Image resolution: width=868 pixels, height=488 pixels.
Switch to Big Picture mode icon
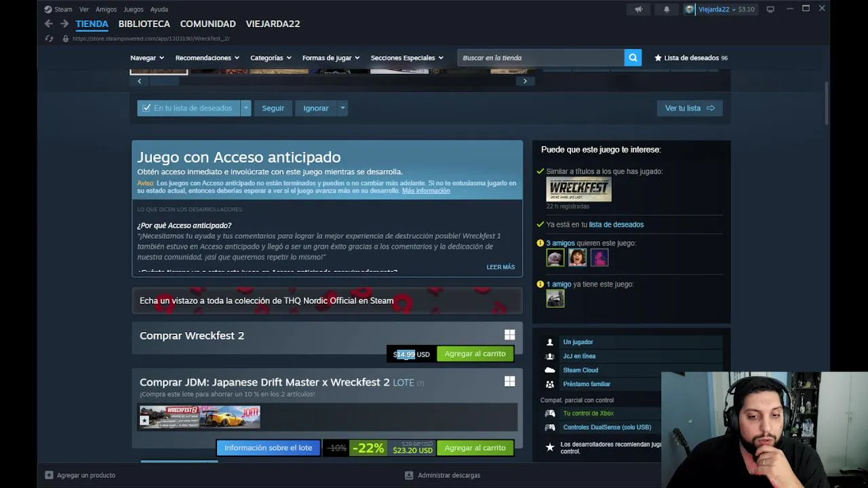click(x=770, y=9)
